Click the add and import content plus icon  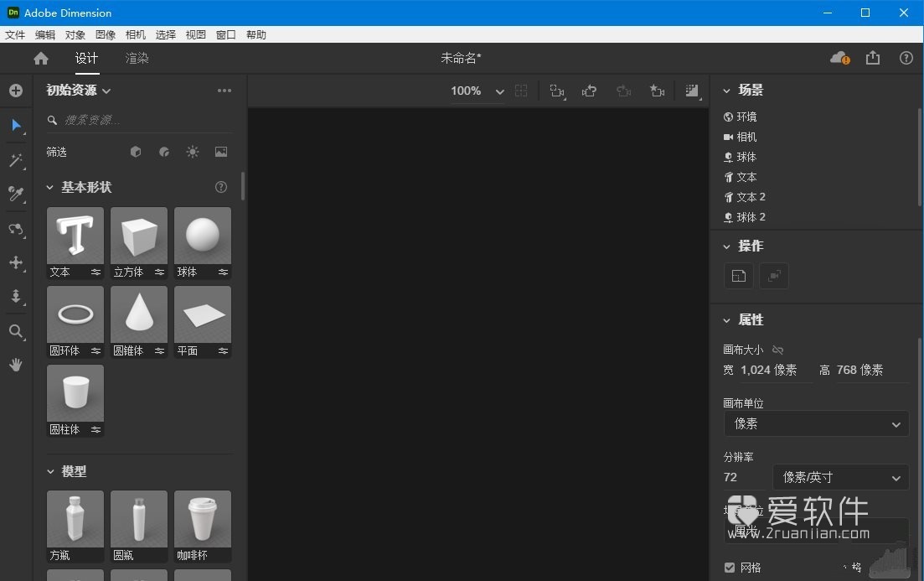(x=16, y=91)
